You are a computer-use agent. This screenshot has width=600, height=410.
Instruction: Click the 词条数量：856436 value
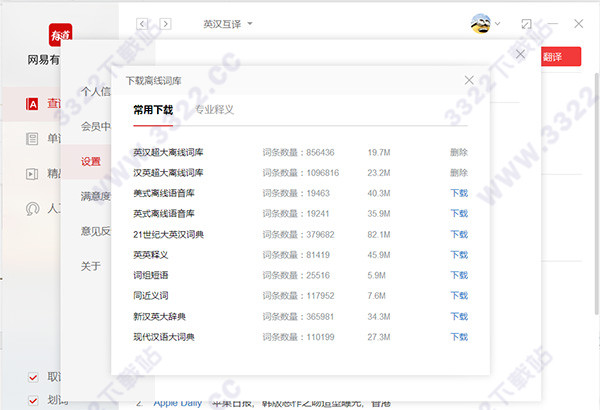point(298,152)
